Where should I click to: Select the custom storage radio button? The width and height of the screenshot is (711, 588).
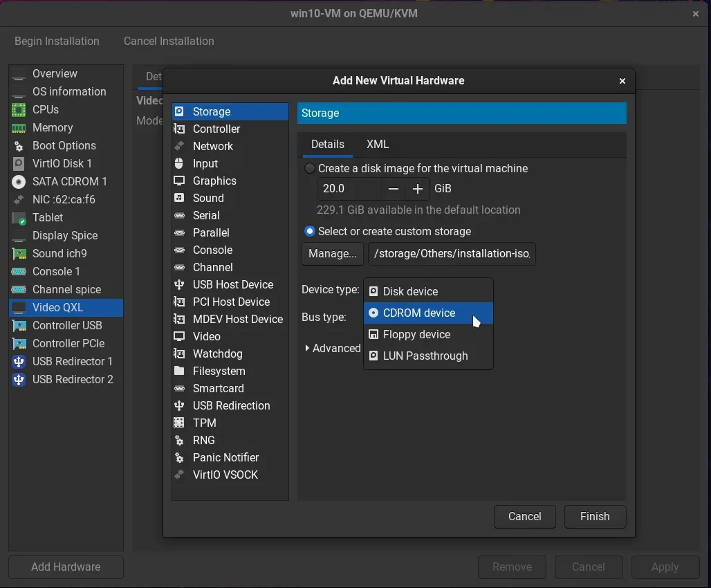(x=310, y=231)
